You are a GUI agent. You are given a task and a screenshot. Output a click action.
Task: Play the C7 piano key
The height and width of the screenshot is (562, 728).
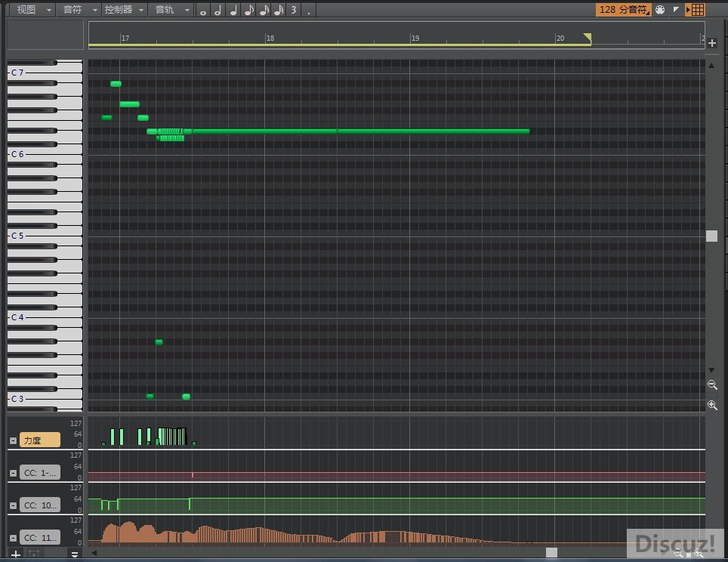pos(45,73)
